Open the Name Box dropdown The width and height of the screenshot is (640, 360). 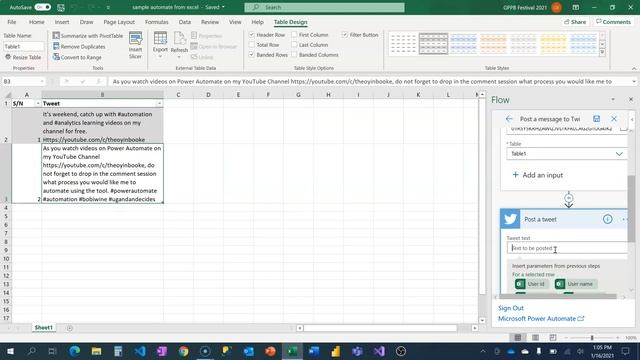tap(42, 82)
